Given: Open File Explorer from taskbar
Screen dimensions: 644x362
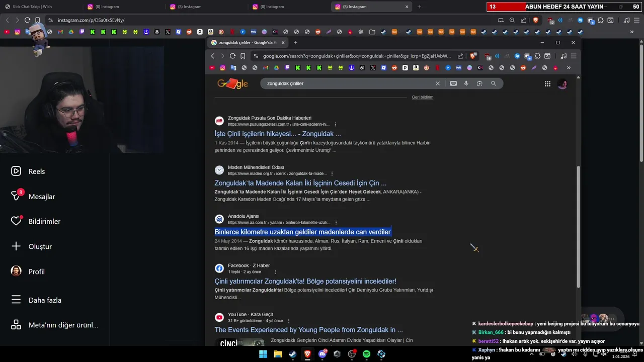Looking at the screenshot, I should click(x=278, y=354).
